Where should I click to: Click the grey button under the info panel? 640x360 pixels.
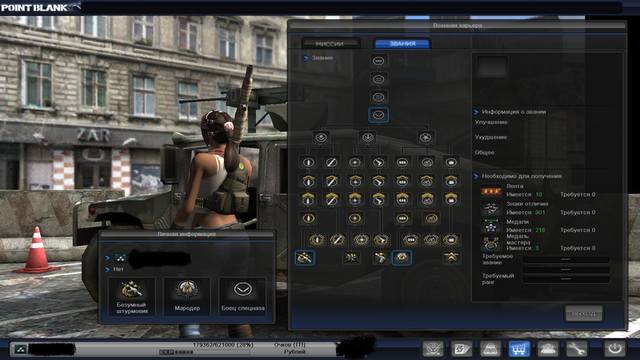tap(583, 313)
